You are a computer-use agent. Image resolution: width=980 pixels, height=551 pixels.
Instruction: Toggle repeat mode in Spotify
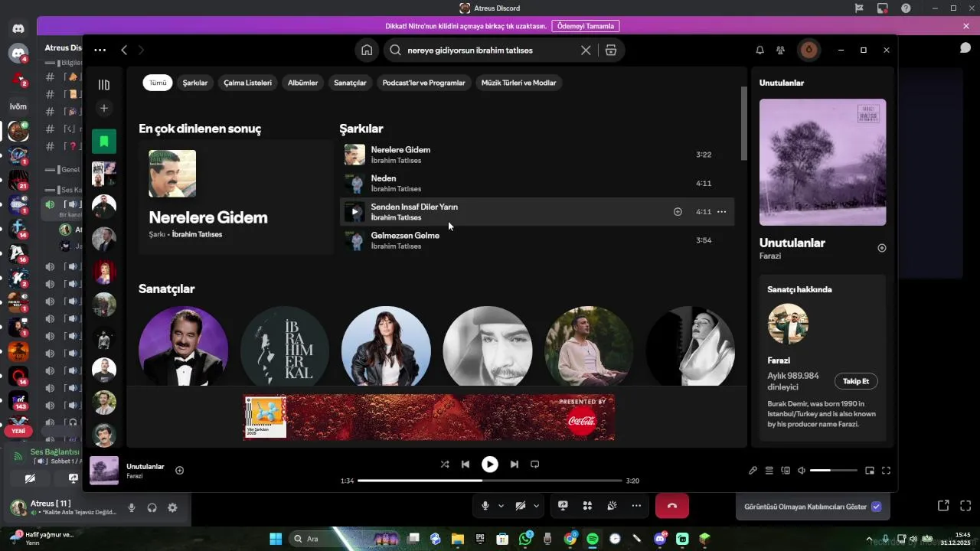pos(535,464)
